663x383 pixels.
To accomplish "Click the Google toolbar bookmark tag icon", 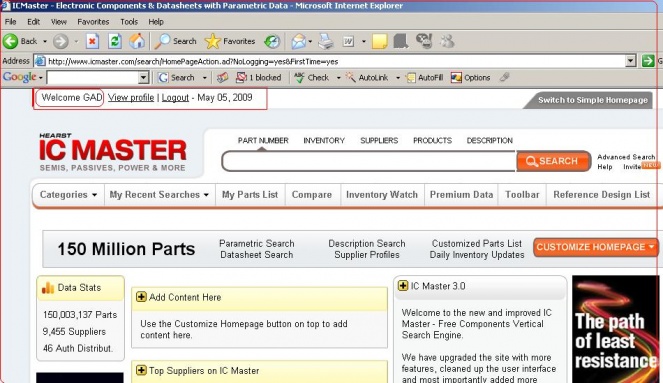I will [x=222, y=78].
